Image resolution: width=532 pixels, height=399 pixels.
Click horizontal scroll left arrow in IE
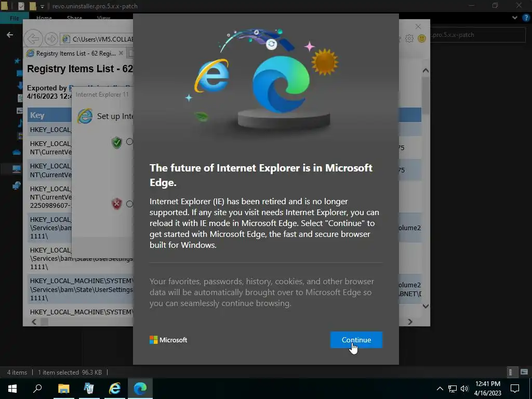pos(34,322)
